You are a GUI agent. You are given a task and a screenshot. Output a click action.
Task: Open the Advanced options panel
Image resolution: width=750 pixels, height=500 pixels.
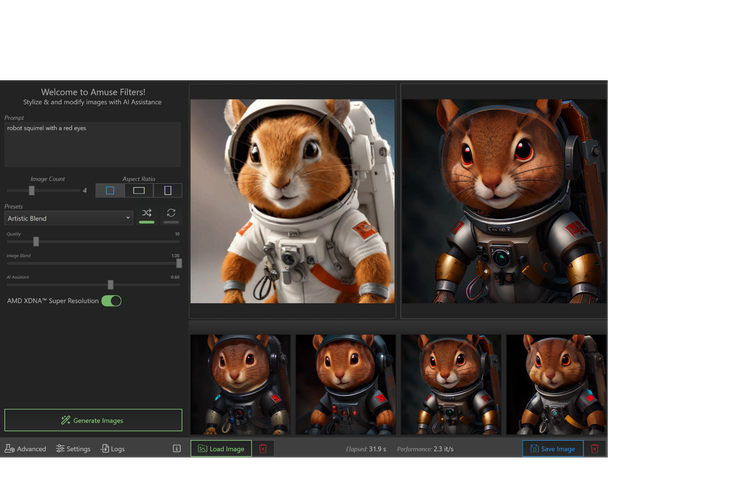click(x=26, y=449)
